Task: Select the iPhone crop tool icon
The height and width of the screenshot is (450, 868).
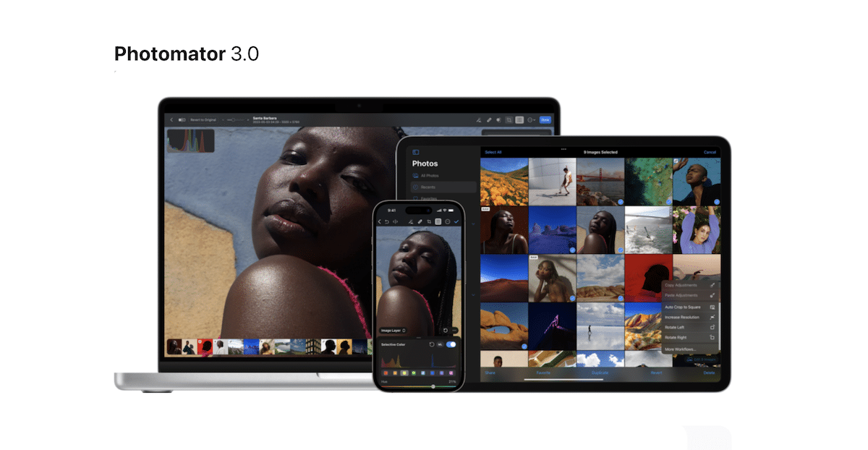Action: click(x=429, y=221)
